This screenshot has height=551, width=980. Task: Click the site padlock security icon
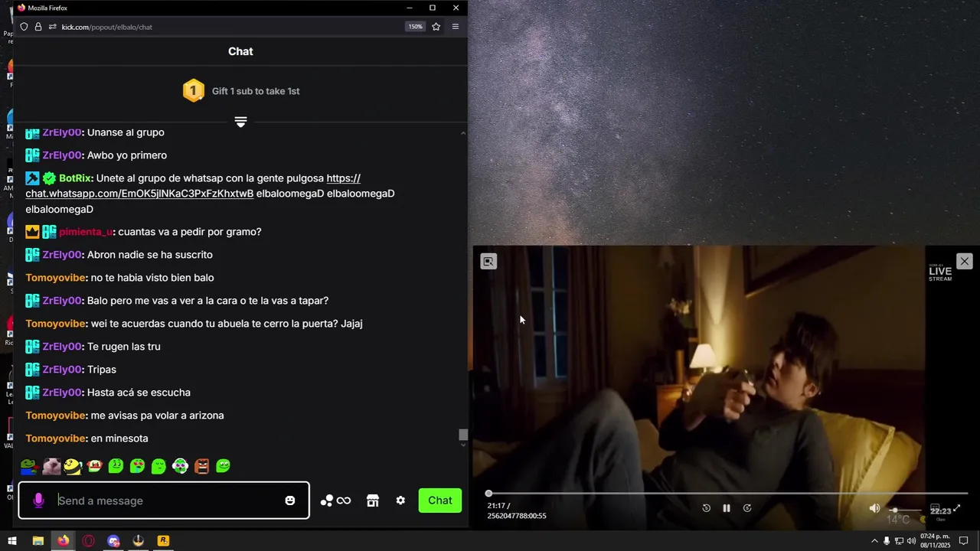click(38, 27)
